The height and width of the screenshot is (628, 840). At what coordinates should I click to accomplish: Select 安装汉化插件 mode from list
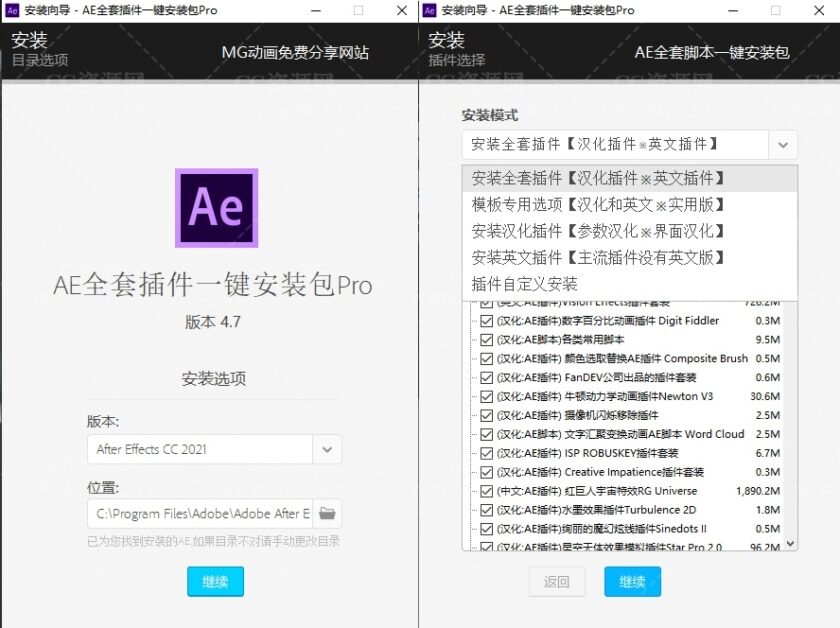click(x=598, y=231)
